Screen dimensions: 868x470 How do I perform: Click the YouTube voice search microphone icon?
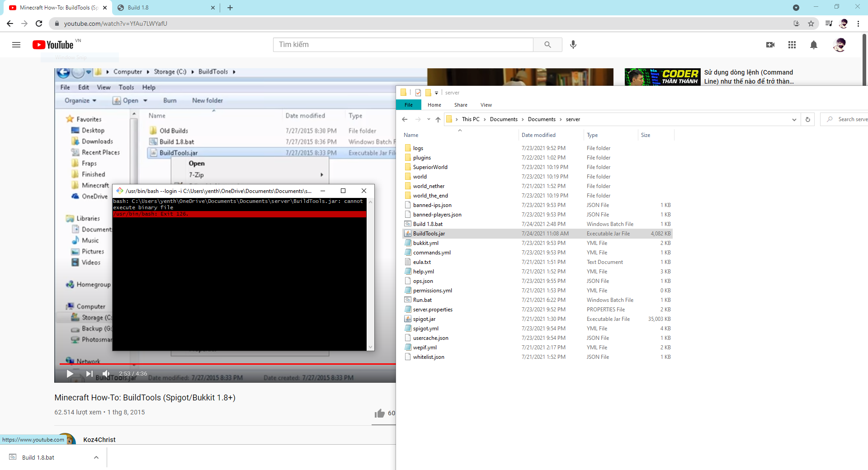point(573,44)
